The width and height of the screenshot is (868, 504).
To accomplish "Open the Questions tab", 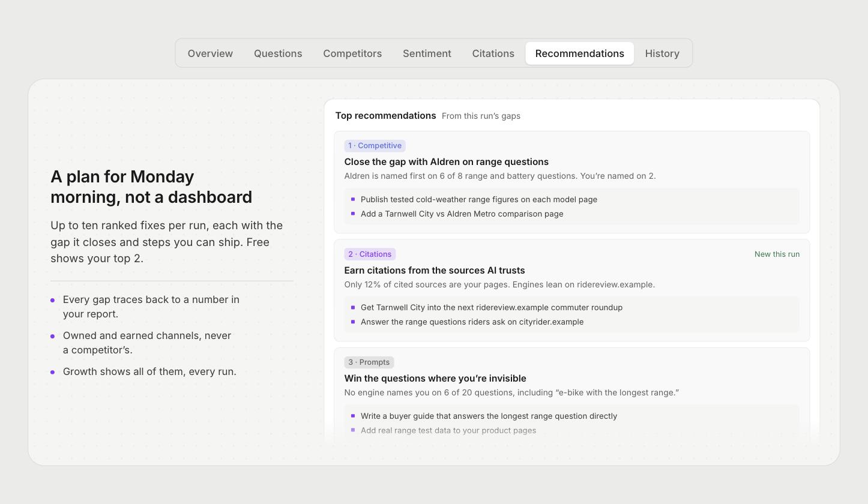I will [x=278, y=53].
